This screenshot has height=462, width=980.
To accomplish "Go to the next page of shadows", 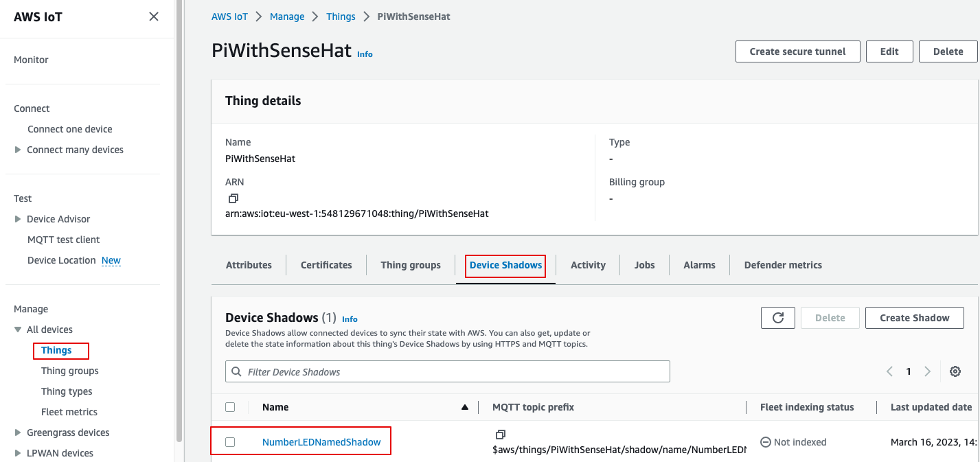I will pyautogui.click(x=927, y=371).
